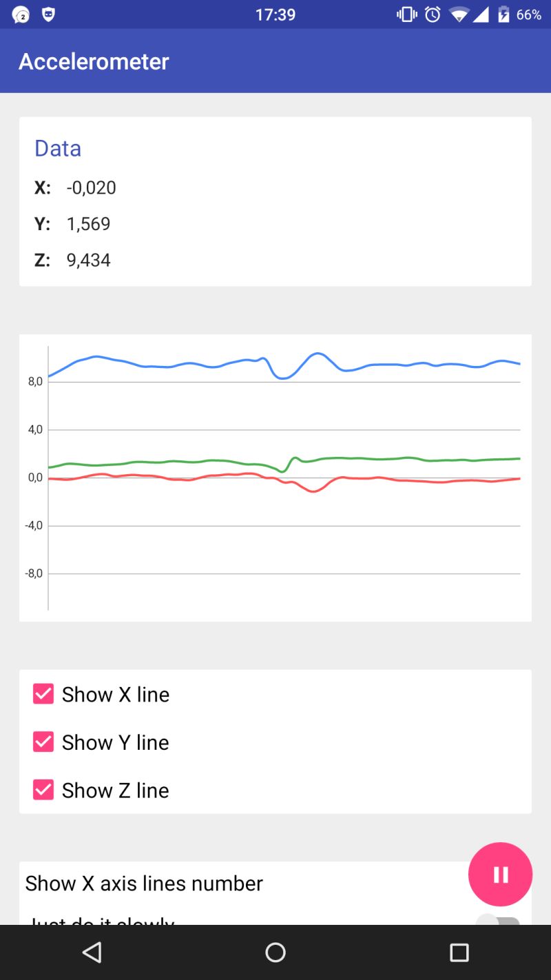
Task: Tap the 8,0 axis label on the chart
Action: tap(35, 381)
